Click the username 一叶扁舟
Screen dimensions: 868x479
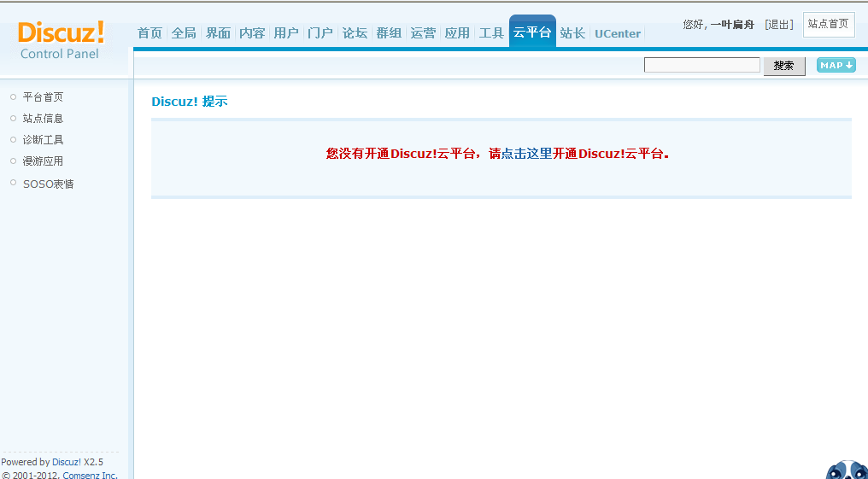click(732, 25)
